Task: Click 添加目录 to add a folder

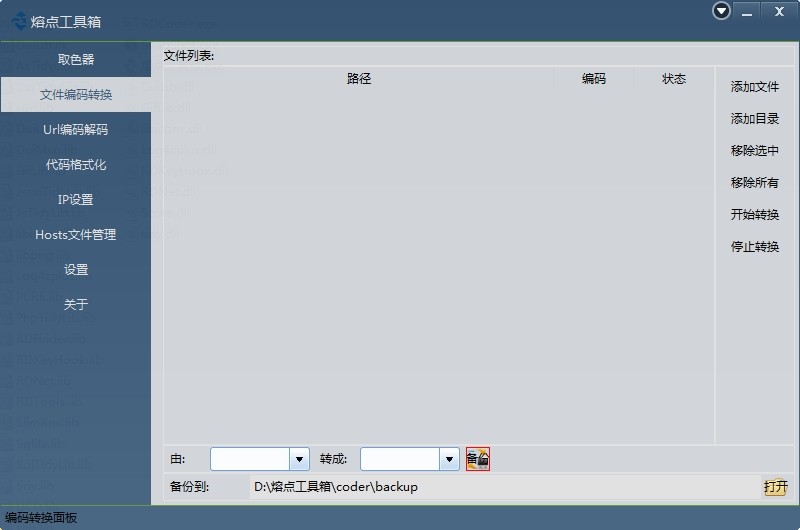Action: click(x=755, y=119)
